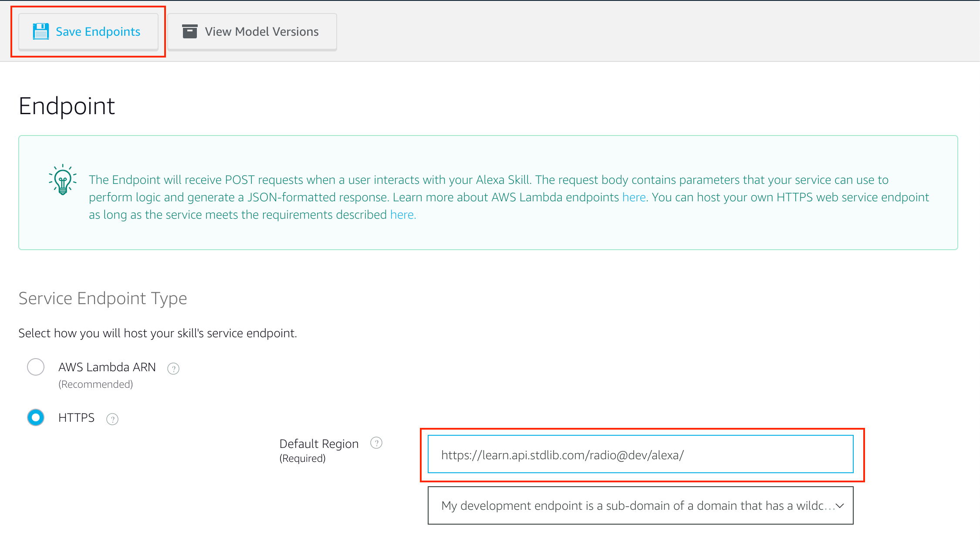This screenshot has width=980, height=549.
Task: Click the Save Endpoints button
Action: 88,31
